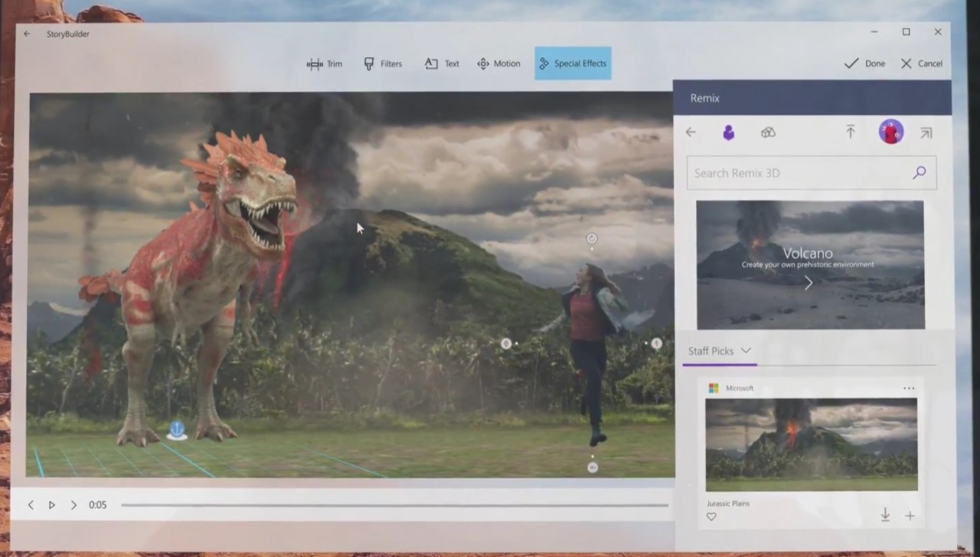Step to previous frame
980x557 pixels.
coord(31,505)
